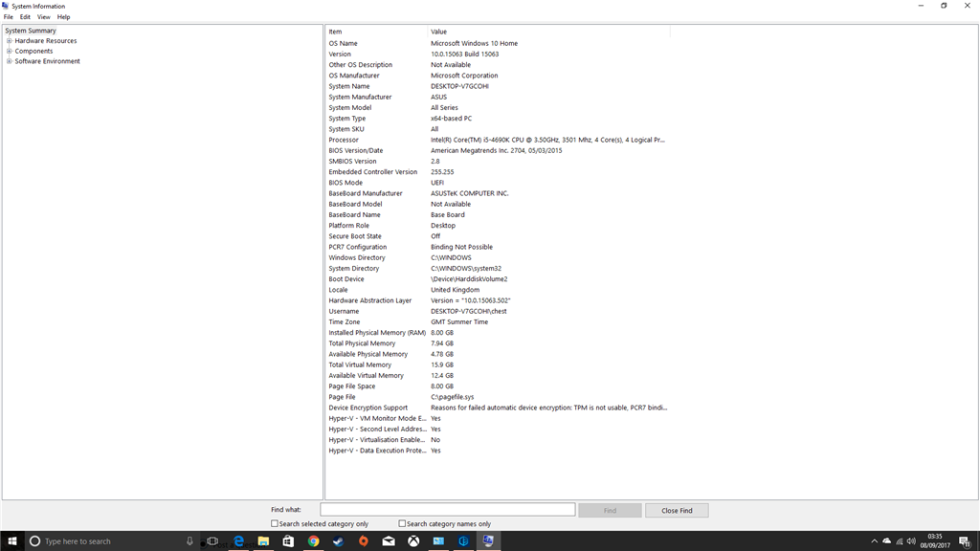Open the File menu
This screenshot has height=551, width=980.
[8, 17]
